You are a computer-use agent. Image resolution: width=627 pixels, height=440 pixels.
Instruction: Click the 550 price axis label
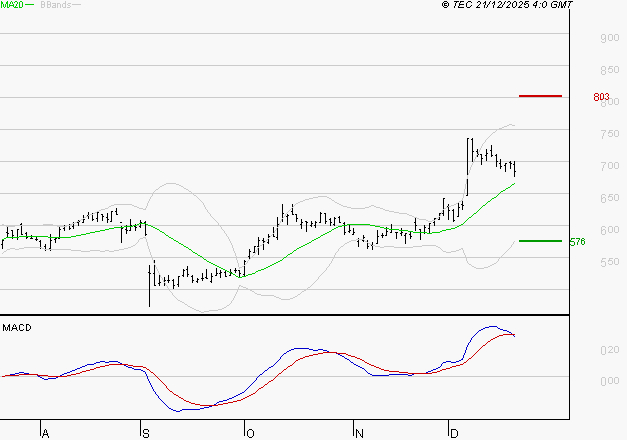[610, 262]
